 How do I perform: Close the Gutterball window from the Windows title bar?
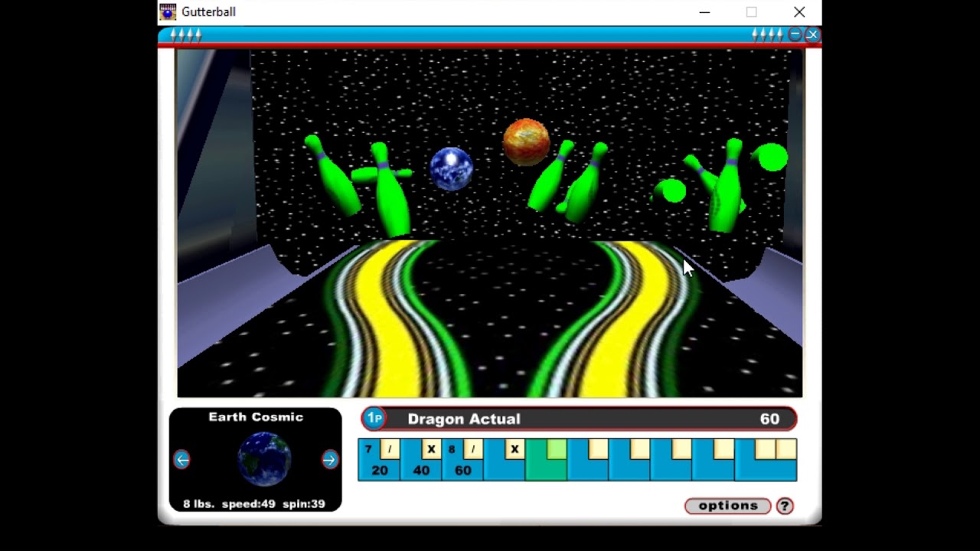799,12
